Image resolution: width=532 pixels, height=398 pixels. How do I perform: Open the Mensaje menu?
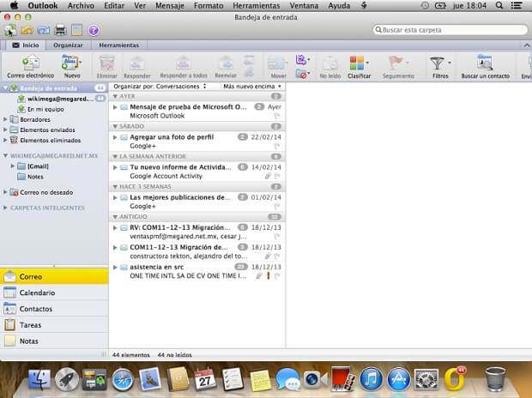[170, 6]
